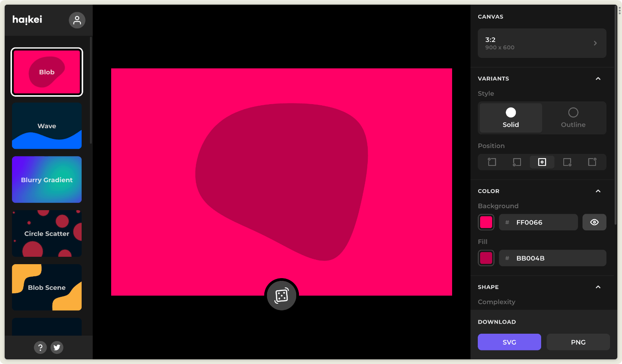Open the Fill color swatch
Image resolution: width=622 pixels, height=364 pixels.
click(486, 258)
